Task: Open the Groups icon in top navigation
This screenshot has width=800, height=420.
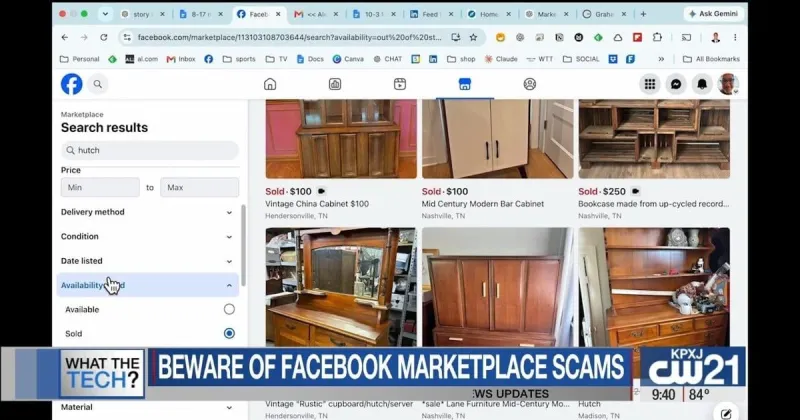Action: coord(530,84)
